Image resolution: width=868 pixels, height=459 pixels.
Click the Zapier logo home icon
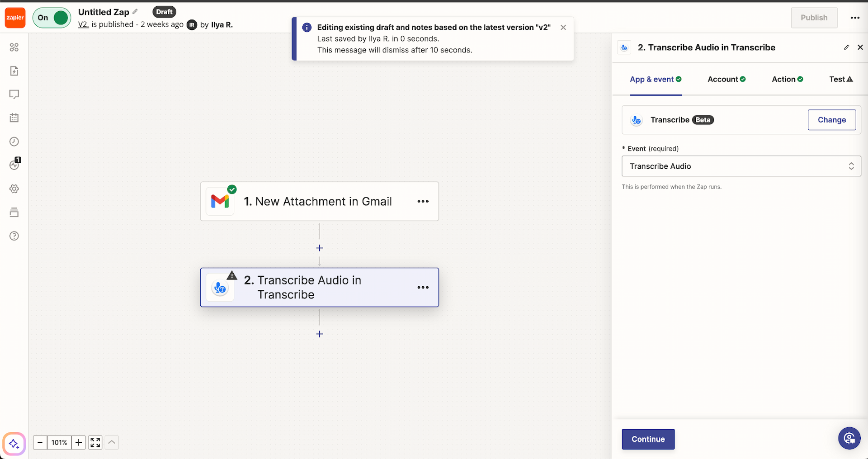pos(15,18)
